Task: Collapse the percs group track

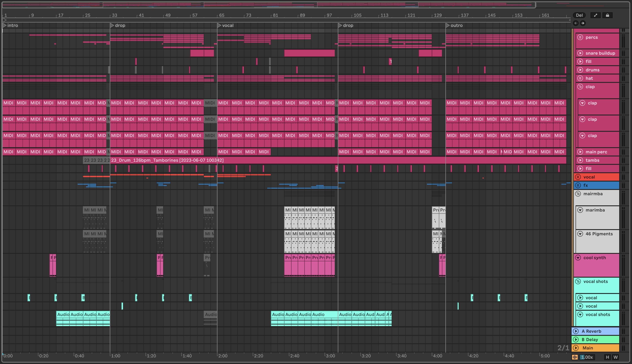Action: (x=580, y=37)
